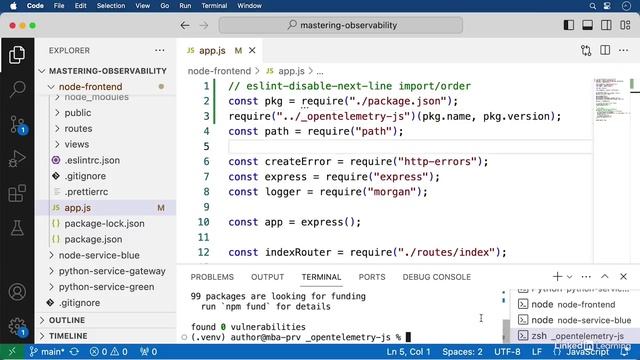The image size is (640, 360).
Task: Switch to the OUTPUT panel tab
Action: tap(267, 277)
